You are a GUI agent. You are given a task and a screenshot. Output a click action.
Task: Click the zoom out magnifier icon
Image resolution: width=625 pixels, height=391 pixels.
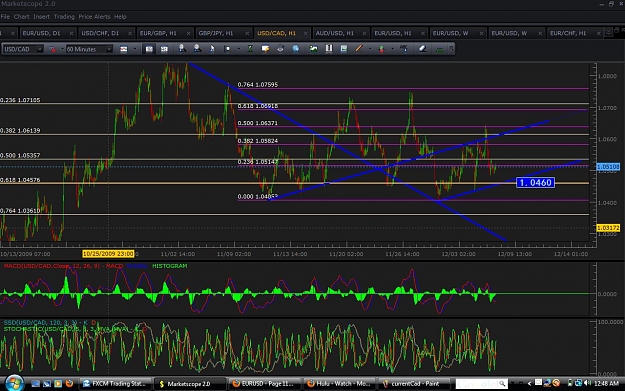197,49
